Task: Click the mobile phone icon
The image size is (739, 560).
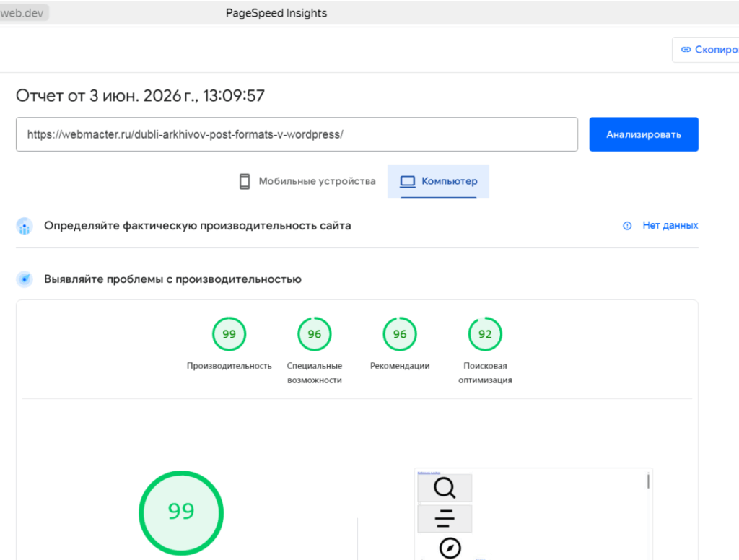Action: pos(245,181)
